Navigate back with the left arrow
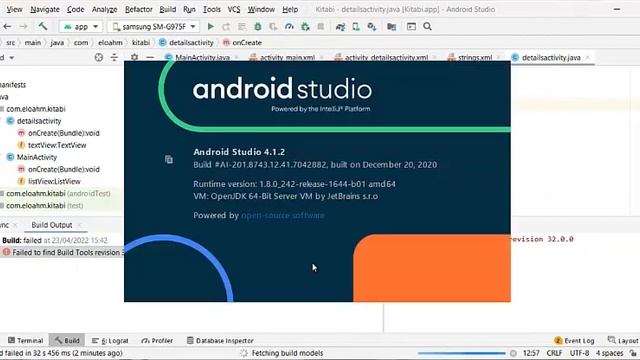The width and height of the screenshot is (640, 360). click(x=7, y=27)
